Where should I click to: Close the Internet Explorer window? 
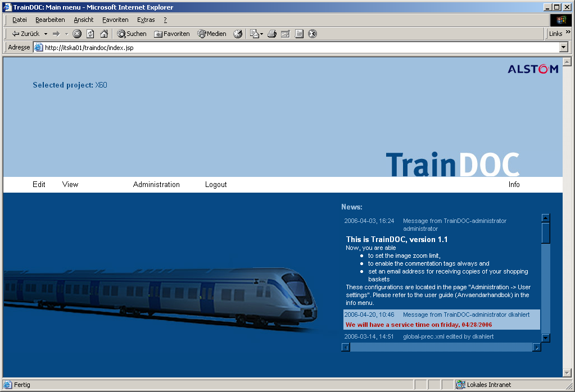566,7
